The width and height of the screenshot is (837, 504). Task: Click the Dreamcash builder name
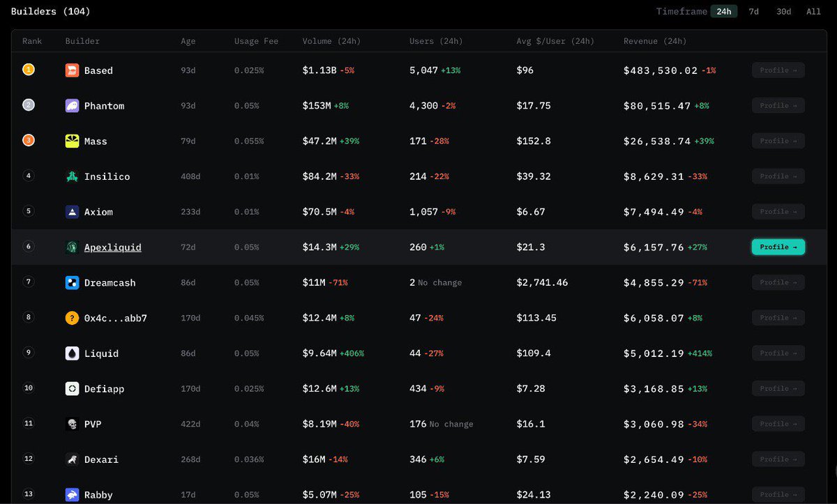tap(110, 283)
